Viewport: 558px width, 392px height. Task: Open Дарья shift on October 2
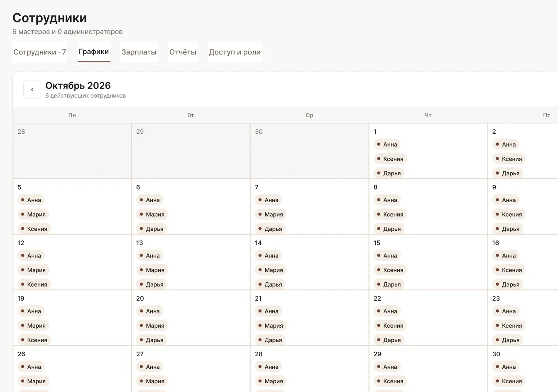[x=507, y=173]
